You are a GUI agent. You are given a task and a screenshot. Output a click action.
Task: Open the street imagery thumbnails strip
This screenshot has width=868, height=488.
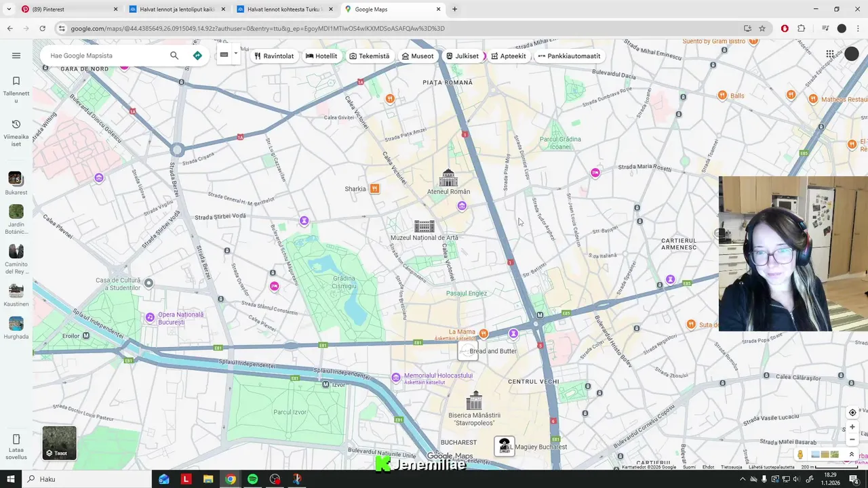825,455
